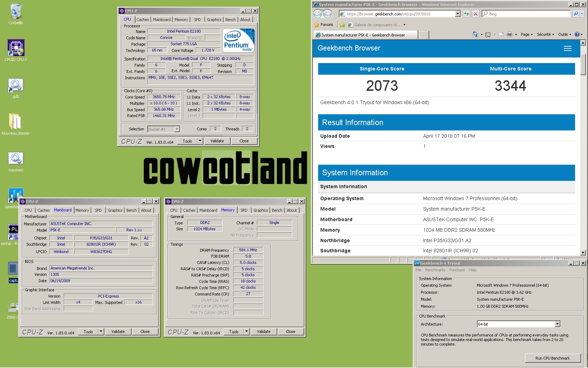Click the add-to-favorites-bar star icon
588x368 pixels.
coord(342,25)
